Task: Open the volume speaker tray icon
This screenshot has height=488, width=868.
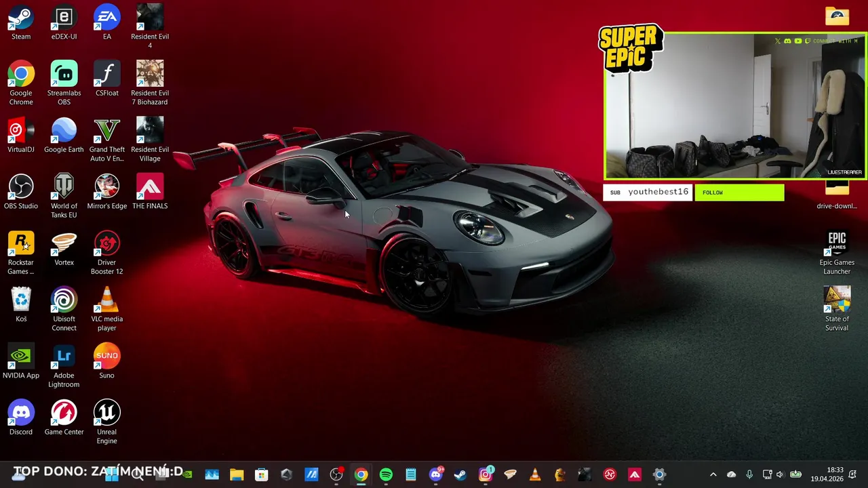Action: [780, 474]
